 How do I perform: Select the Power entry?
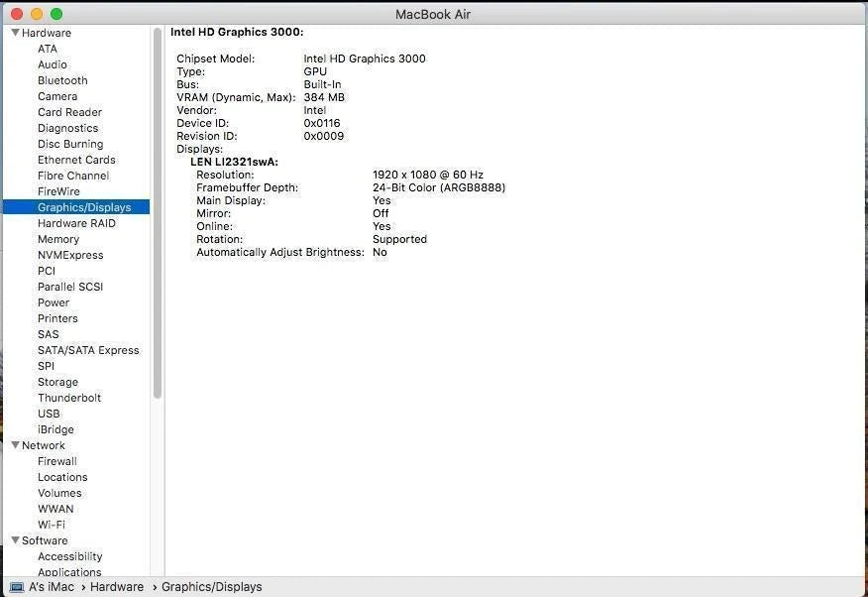click(x=54, y=302)
